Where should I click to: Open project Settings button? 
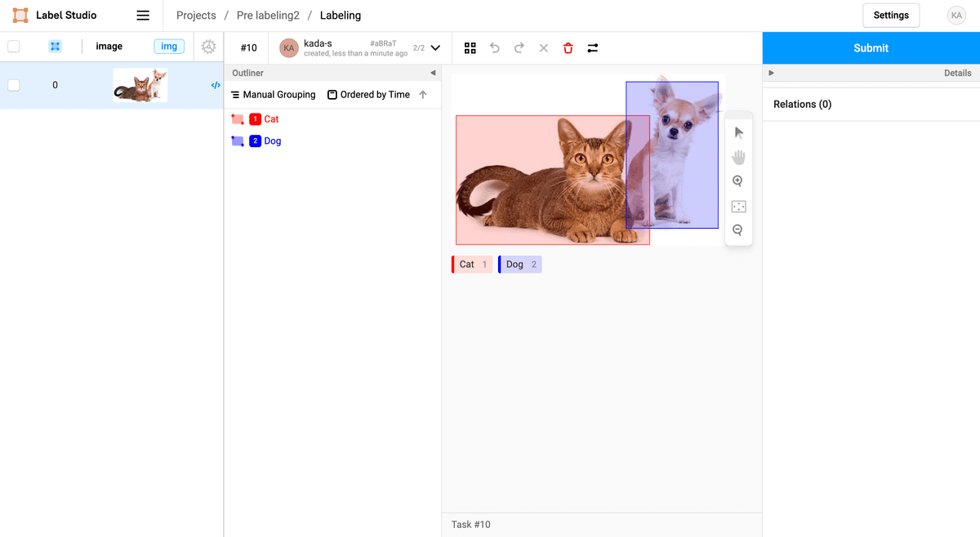pyautogui.click(x=891, y=16)
